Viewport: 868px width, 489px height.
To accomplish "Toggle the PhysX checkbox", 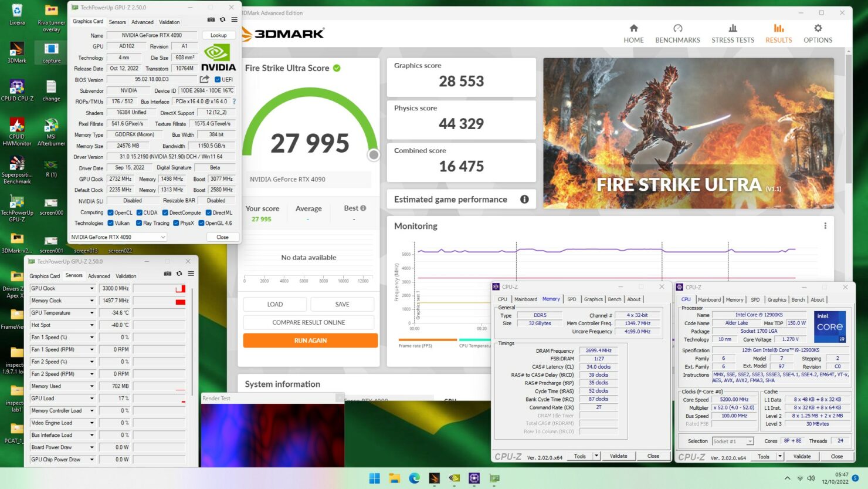I will pos(176,223).
